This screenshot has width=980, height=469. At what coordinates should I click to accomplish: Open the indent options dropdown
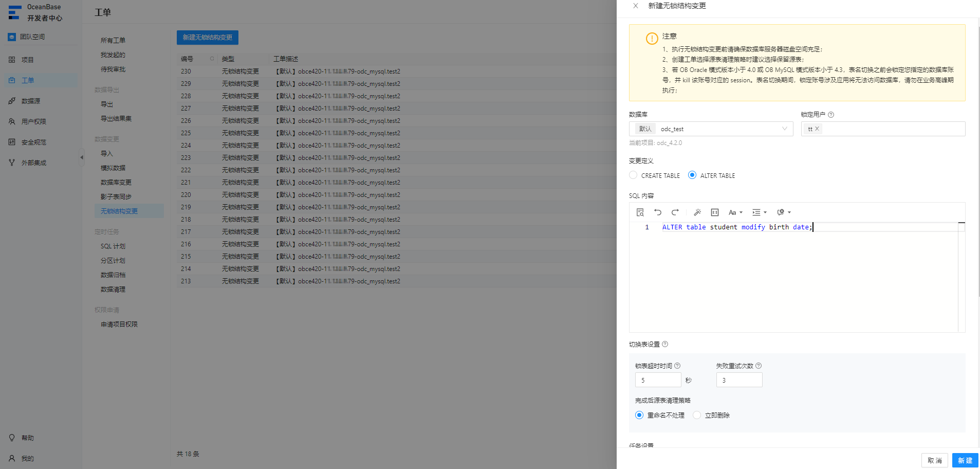tap(760, 212)
